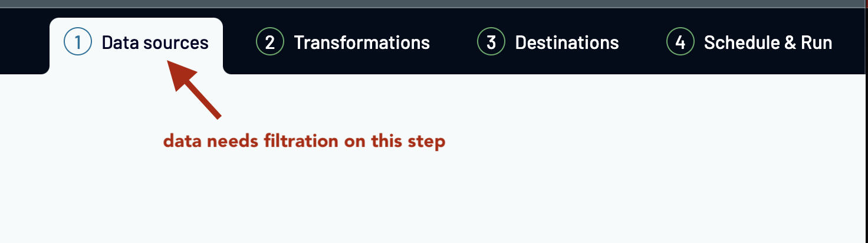The width and height of the screenshot is (868, 243).
Task: Click the word "filtration" in the note
Action: click(x=302, y=142)
